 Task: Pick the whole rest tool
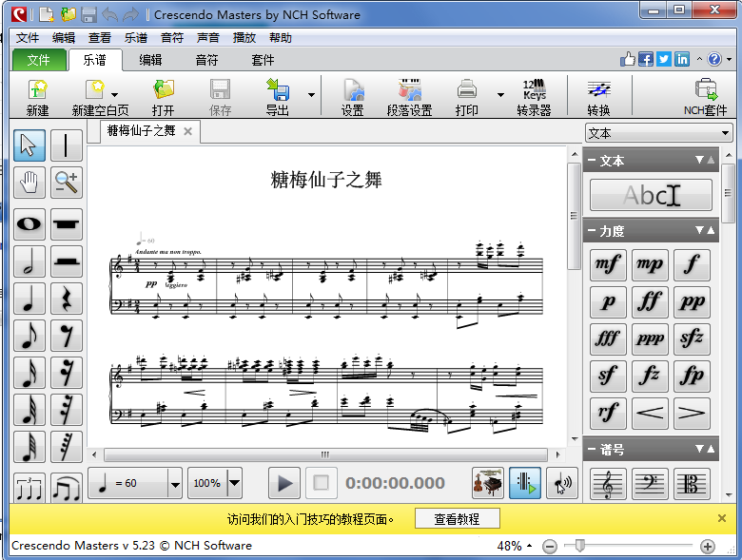coord(66,223)
